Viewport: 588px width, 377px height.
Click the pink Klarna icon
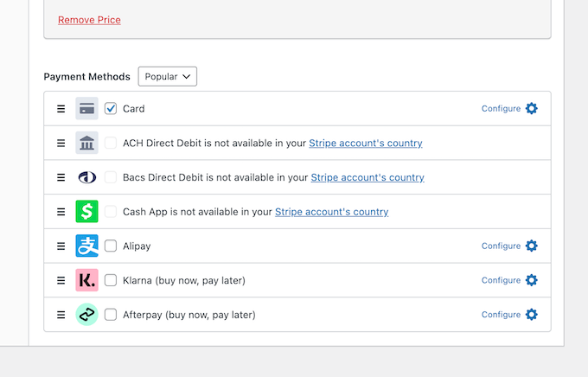(x=86, y=280)
